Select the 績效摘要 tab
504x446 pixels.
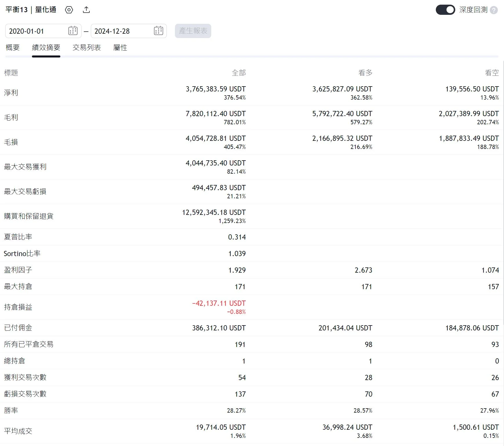(46, 48)
